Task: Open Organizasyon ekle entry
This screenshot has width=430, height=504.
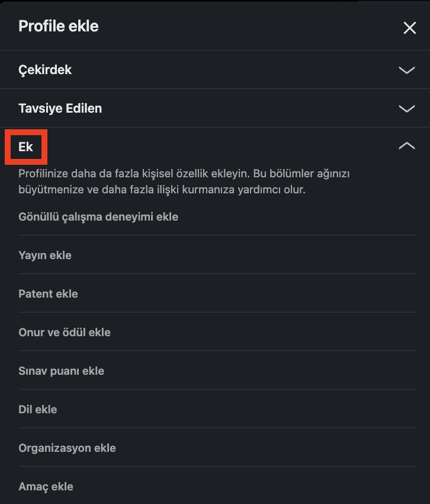Action: click(x=67, y=448)
